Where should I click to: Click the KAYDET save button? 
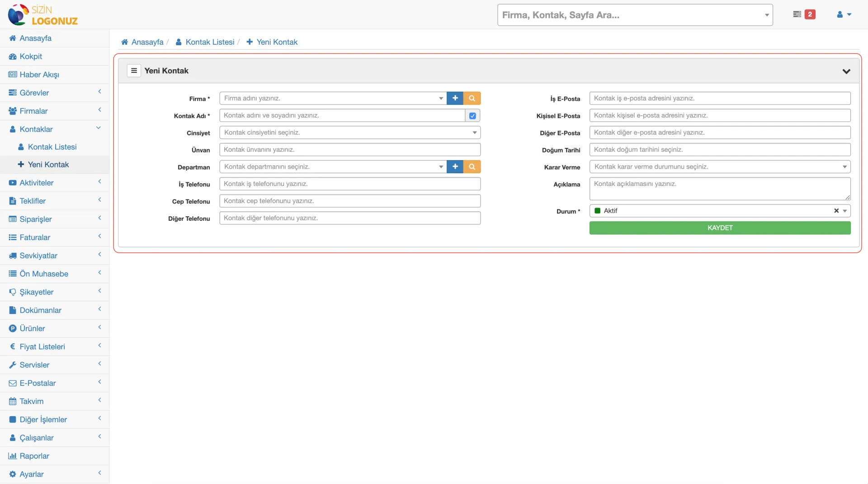pyautogui.click(x=719, y=228)
